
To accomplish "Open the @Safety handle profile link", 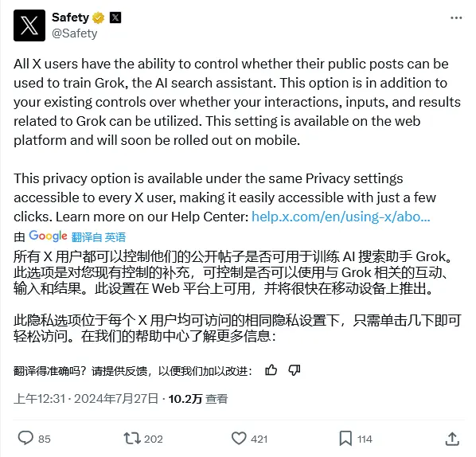I will pos(75,33).
